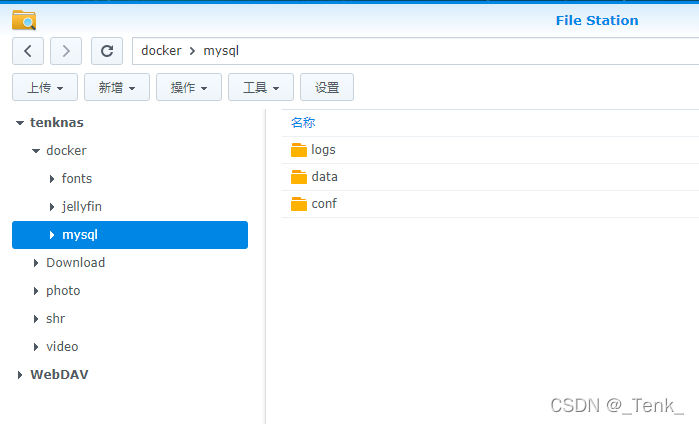The height and width of the screenshot is (424, 699).
Task: Click docker in the path breadcrumb
Action: pos(161,51)
